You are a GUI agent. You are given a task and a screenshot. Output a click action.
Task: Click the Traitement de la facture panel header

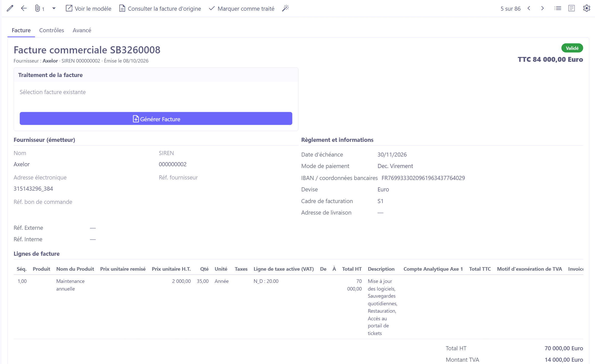click(x=156, y=75)
